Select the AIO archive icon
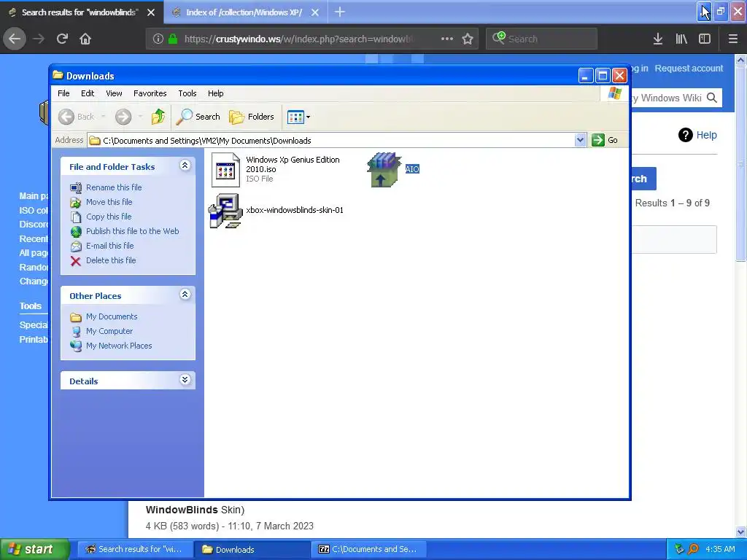Image resolution: width=747 pixels, height=560 pixels. (384, 169)
